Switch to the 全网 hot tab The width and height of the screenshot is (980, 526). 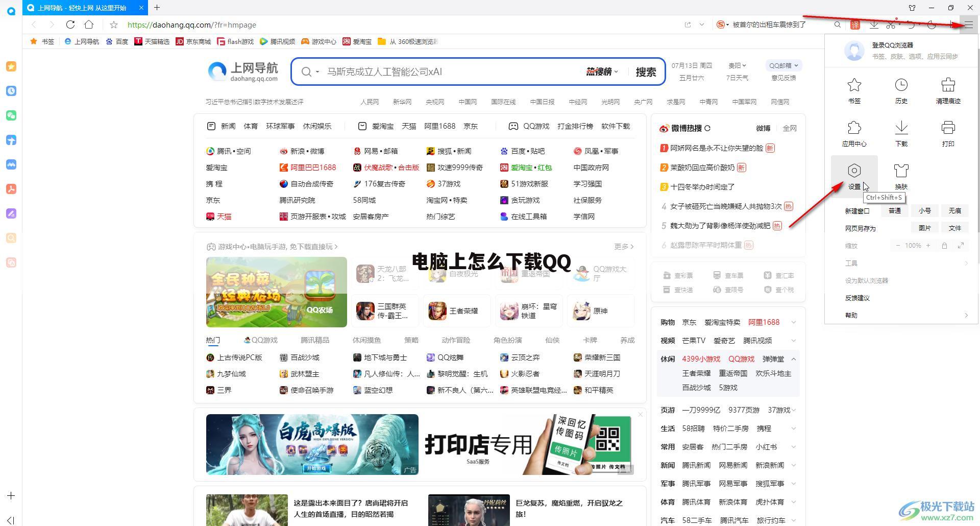coord(789,128)
